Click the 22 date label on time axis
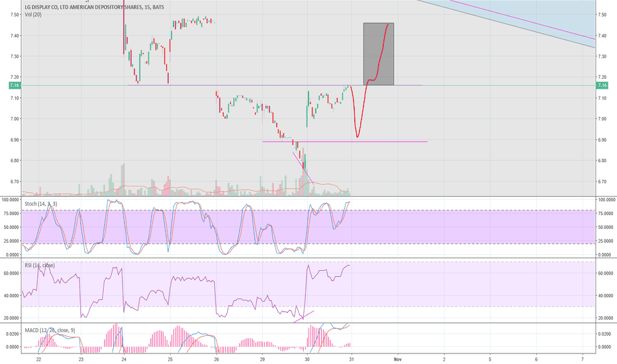The width and height of the screenshot is (617, 364). tap(38, 359)
